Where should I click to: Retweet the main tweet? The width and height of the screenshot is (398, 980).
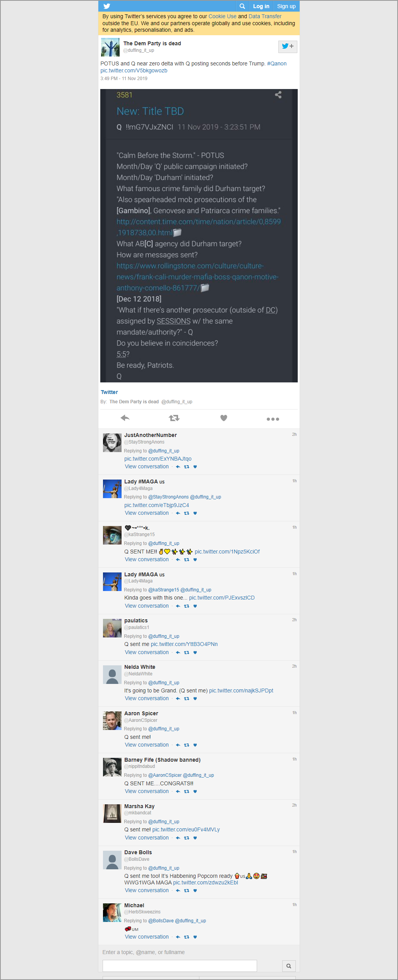pyautogui.click(x=174, y=418)
